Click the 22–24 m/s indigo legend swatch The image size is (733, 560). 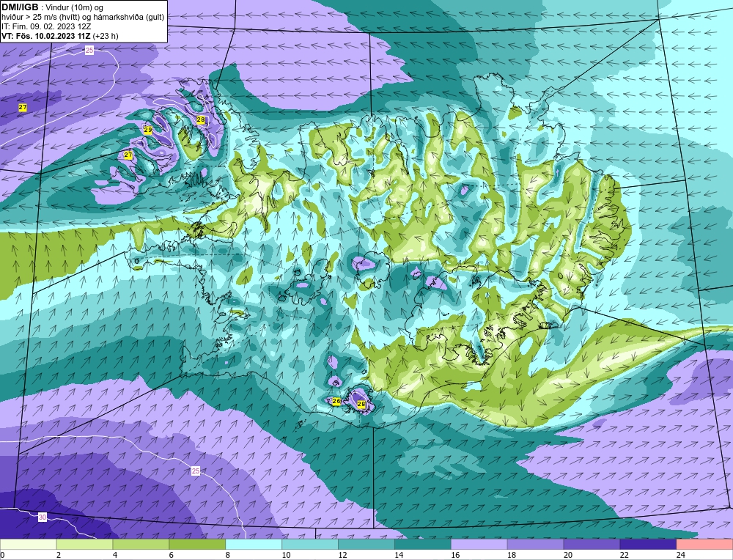tap(648, 545)
